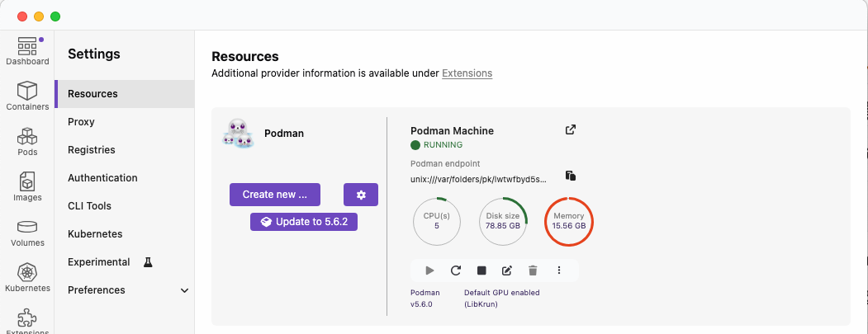This screenshot has width=868, height=334.
Task: Click the Memory usage ring indicator
Action: [x=568, y=221]
